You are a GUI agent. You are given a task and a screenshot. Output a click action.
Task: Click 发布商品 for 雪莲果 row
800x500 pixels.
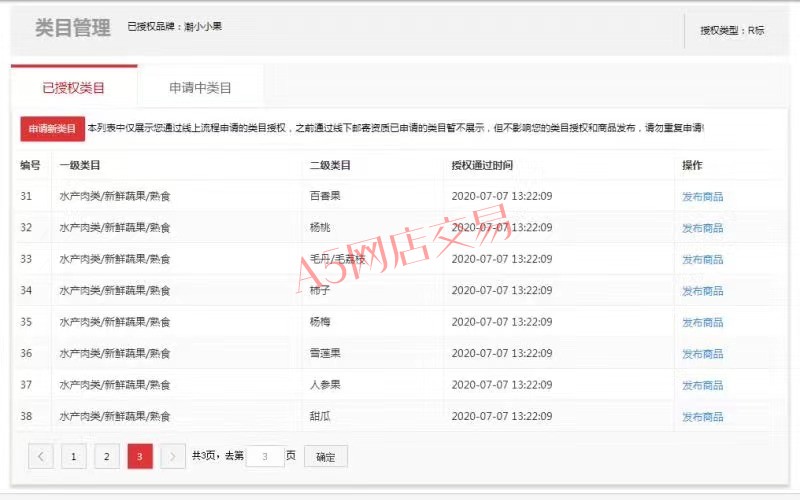(x=702, y=354)
